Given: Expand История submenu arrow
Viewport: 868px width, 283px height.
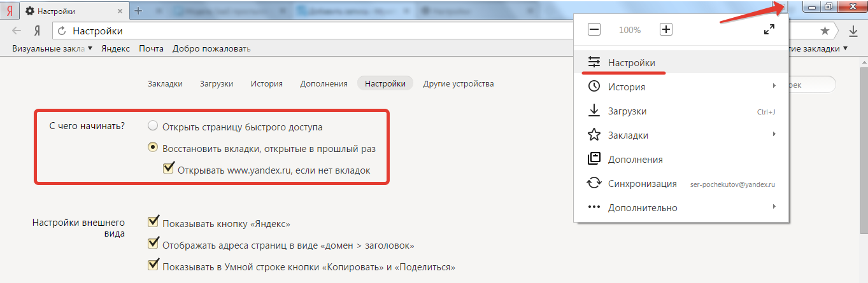Looking at the screenshot, I should [774, 86].
